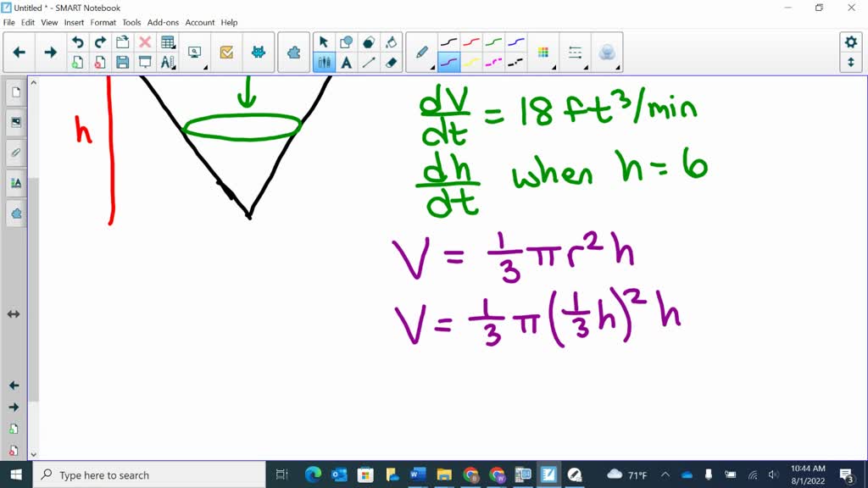Open the color palette swatch grid
The height and width of the screenshot is (488, 868).
coord(542,52)
